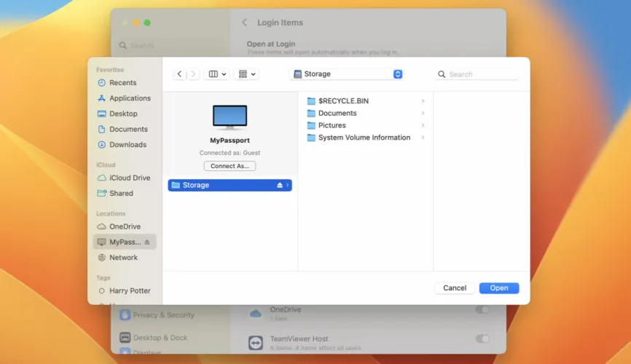Confirm with the Open button
The width and height of the screenshot is (631, 364).
point(499,288)
